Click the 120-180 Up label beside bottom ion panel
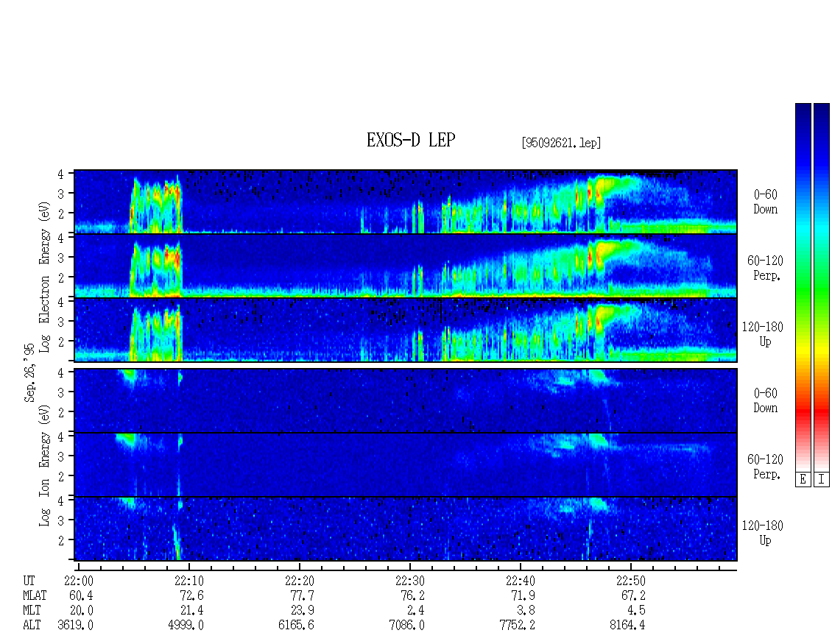Image resolution: width=832 pixels, height=644 pixels. pyautogui.click(x=763, y=533)
